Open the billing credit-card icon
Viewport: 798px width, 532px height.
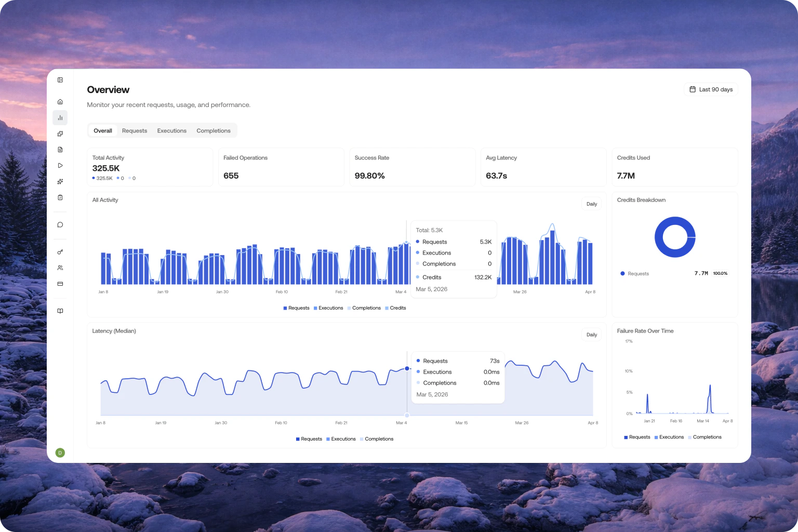pyautogui.click(x=60, y=284)
